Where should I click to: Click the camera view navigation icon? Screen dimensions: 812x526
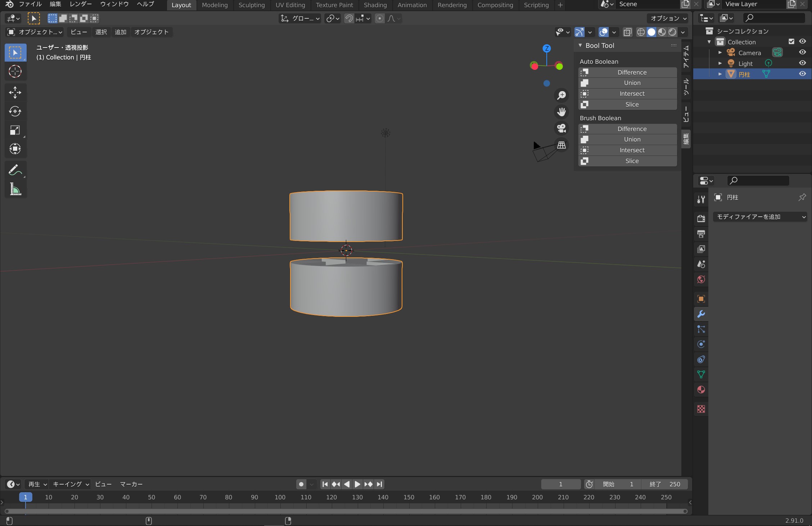pos(561,128)
